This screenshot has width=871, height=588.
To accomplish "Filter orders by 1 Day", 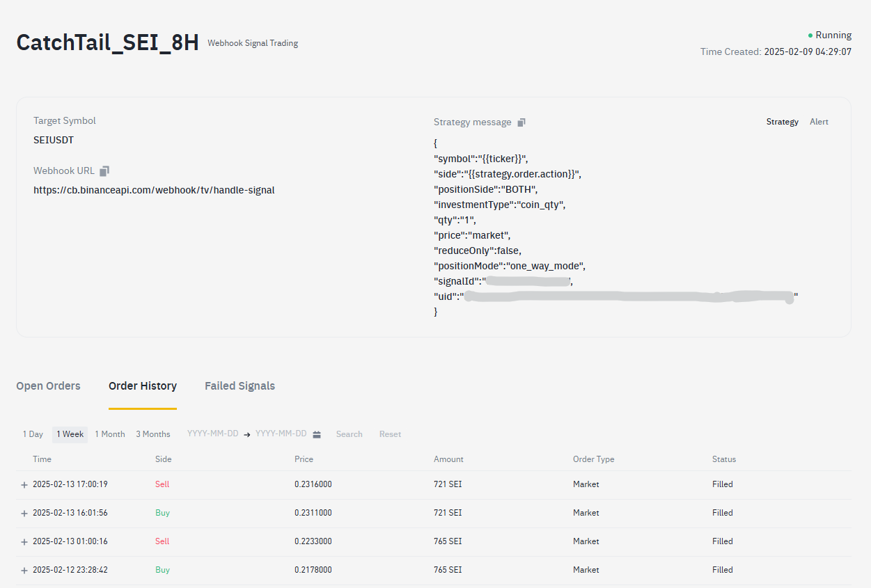I will point(33,434).
